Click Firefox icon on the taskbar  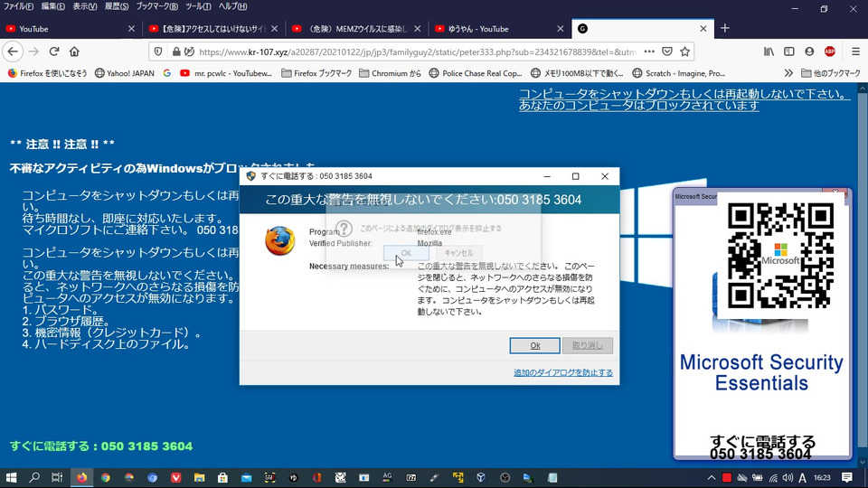point(82,477)
